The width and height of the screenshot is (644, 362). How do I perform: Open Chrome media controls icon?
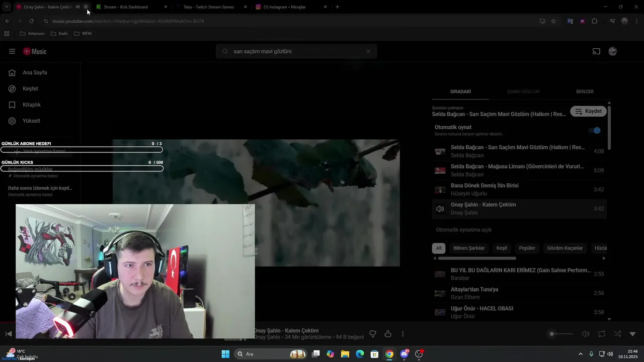tap(612, 21)
